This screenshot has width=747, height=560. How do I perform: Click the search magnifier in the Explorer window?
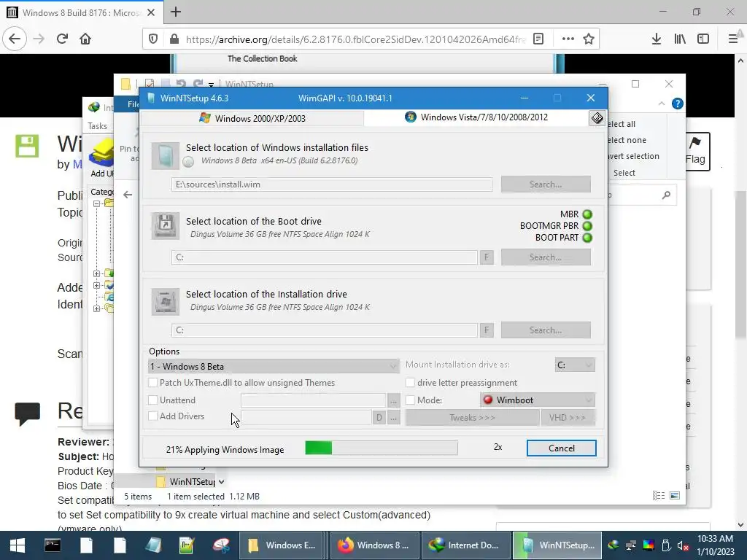pyautogui.click(x=666, y=195)
